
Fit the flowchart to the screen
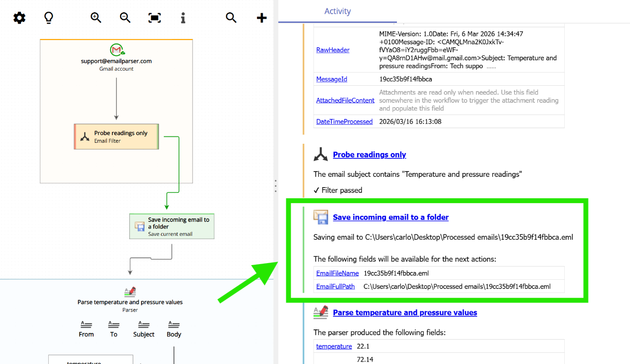pos(154,18)
